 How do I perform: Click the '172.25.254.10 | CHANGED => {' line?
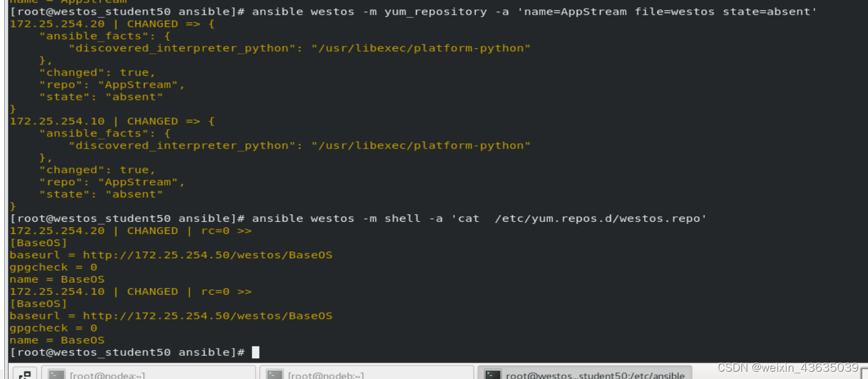click(x=112, y=121)
